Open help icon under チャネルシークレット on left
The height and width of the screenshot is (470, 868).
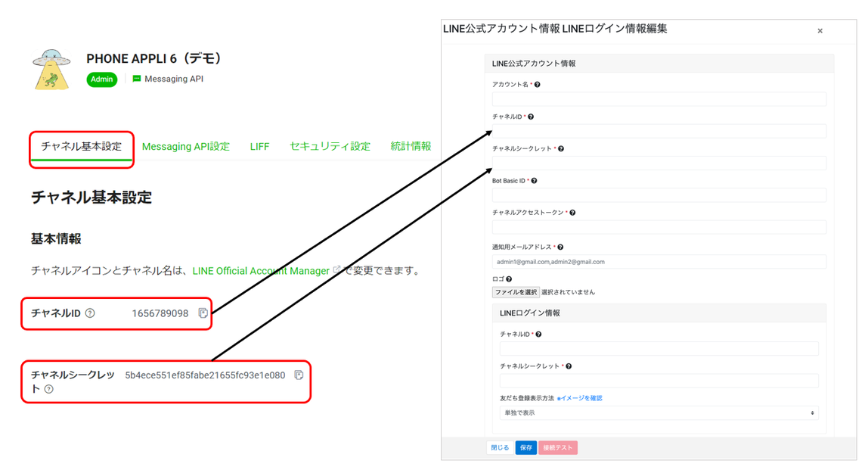click(x=48, y=389)
